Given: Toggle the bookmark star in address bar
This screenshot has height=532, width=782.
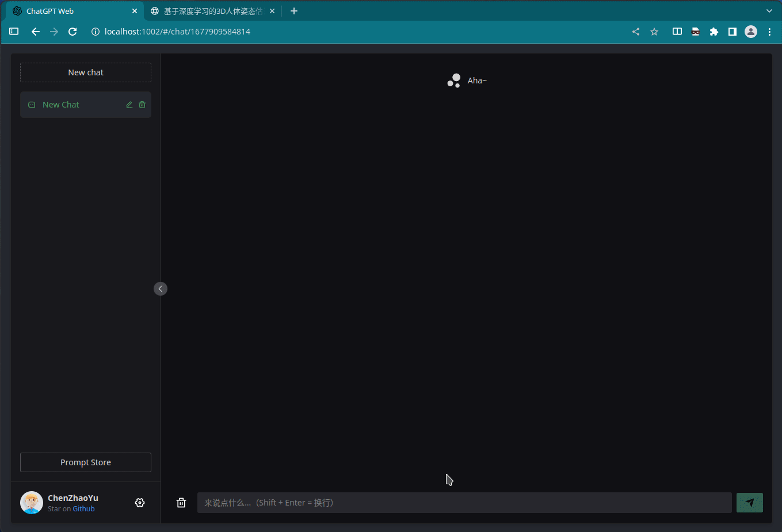Looking at the screenshot, I should click(654, 32).
